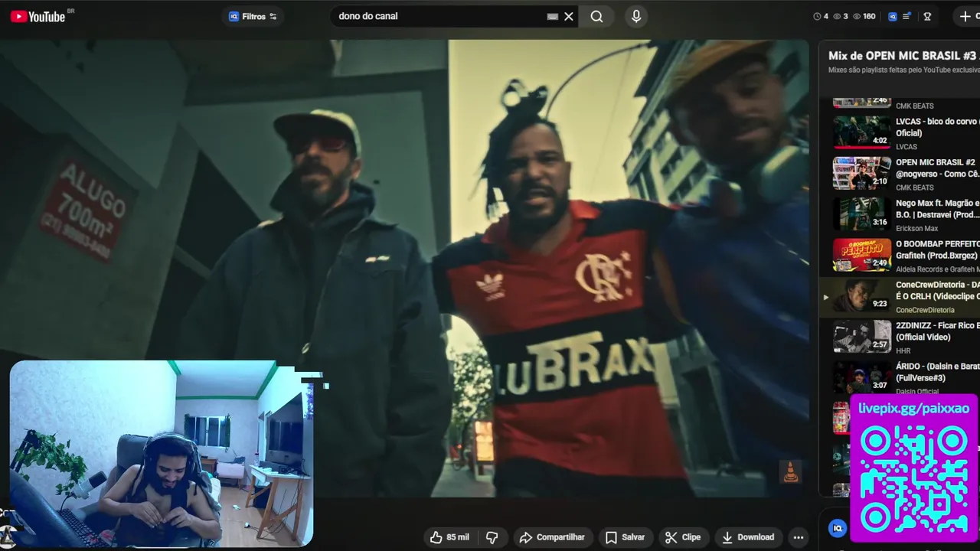The height and width of the screenshot is (551, 980).
Task: Open the 2:57 2ZDINIZZ thumbnail
Action: coord(862,336)
